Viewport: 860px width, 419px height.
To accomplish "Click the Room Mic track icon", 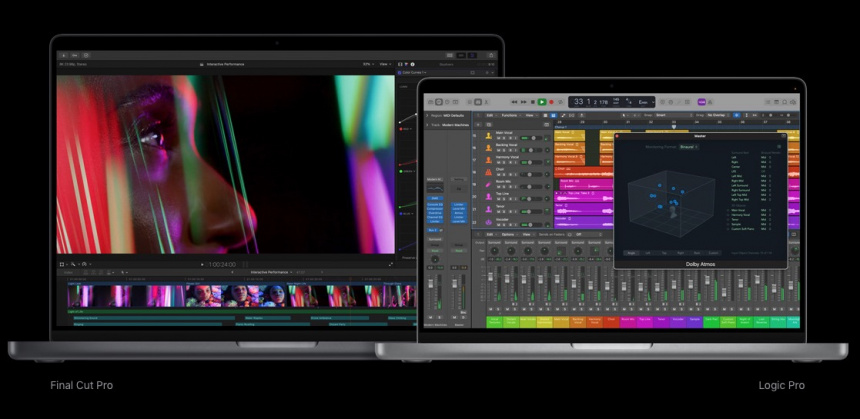I will (x=489, y=184).
